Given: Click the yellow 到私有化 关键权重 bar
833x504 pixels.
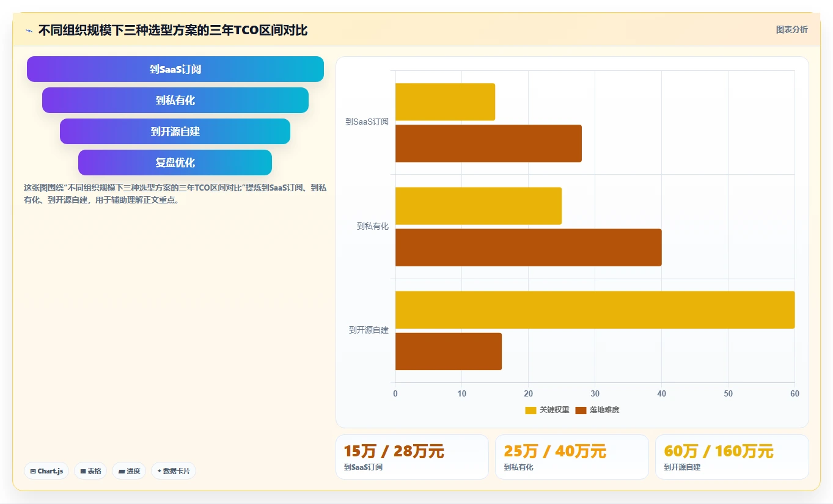Looking at the screenshot, I should click(x=479, y=206).
